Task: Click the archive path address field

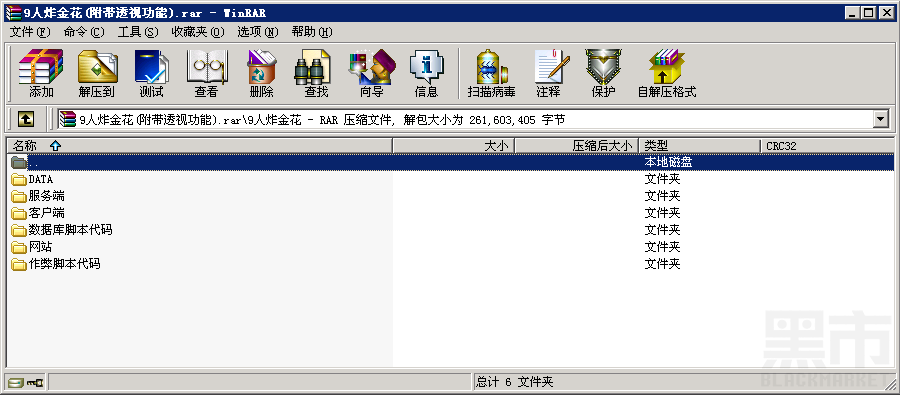Action: [x=465, y=119]
